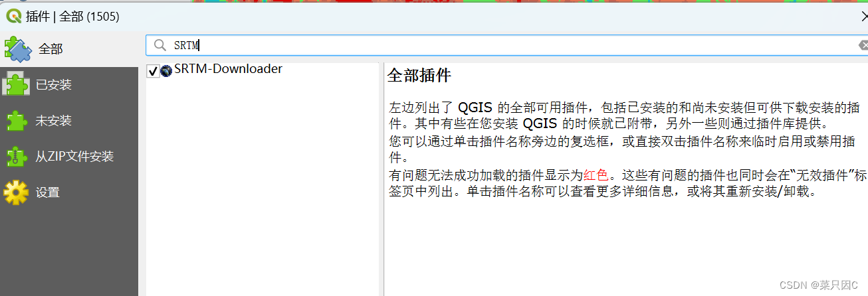Click the red 红色 text in description
Screen dimensions: 868x296
[596, 176]
